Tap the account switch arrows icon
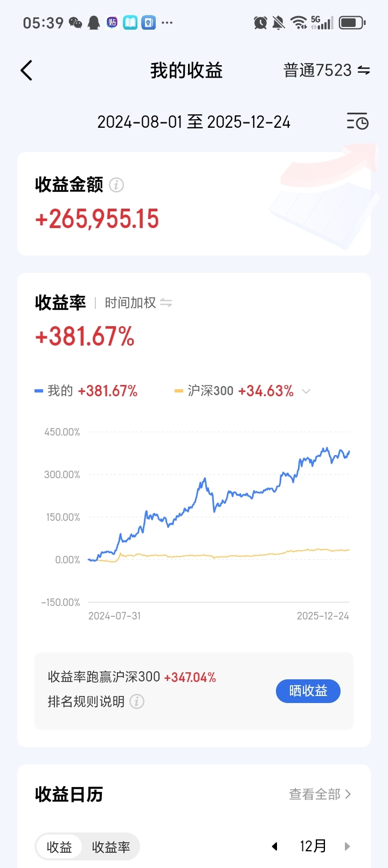This screenshot has height=868, width=388. click(364, 71)
